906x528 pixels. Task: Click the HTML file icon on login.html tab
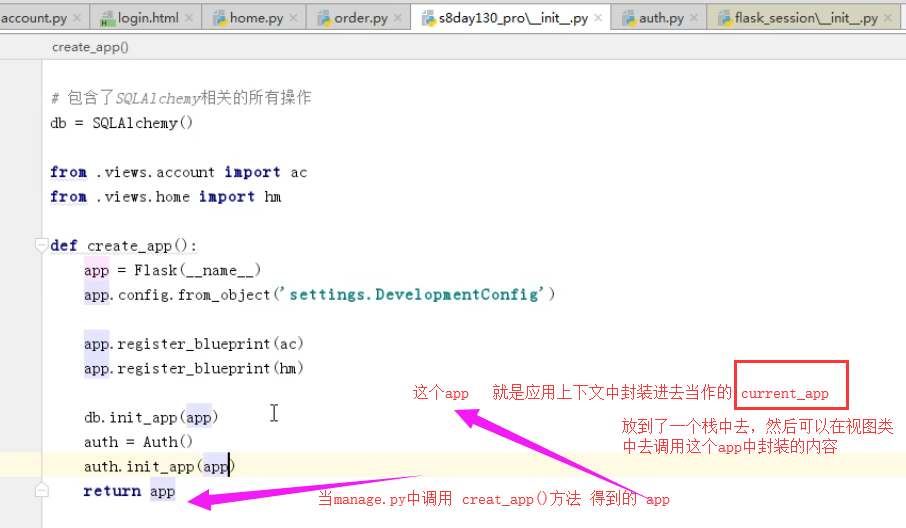coord(107,19)
